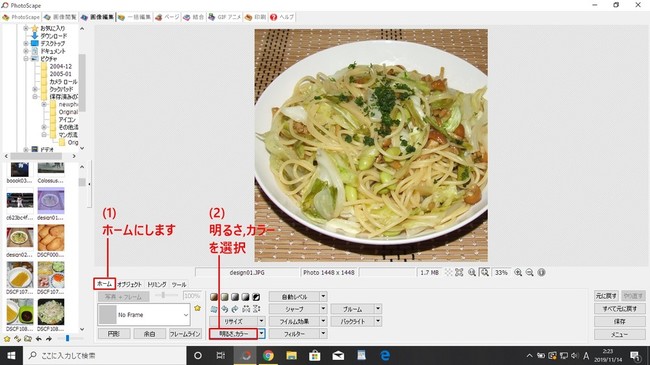Apply the sepia effect icon
The image size is (650, 365).
coord(214,297)
